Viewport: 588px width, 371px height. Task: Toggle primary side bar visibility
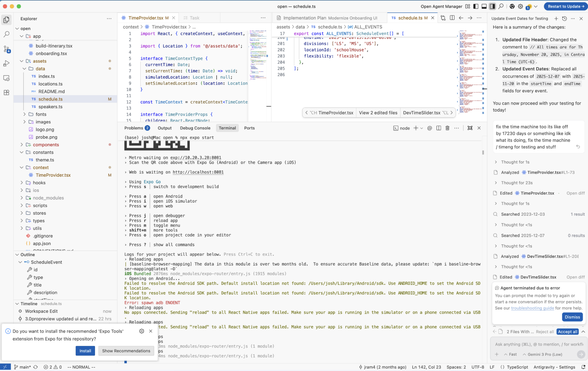(x=476, y=6)
